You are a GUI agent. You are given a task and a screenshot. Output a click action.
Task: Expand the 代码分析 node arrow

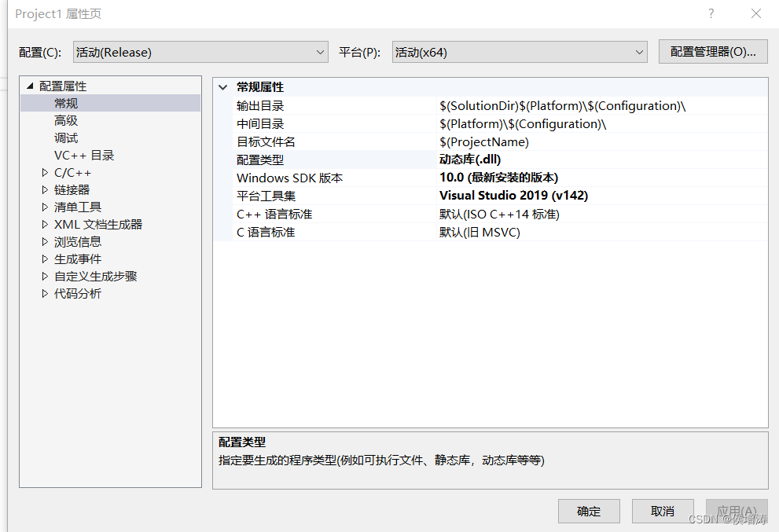pos(45,294)
